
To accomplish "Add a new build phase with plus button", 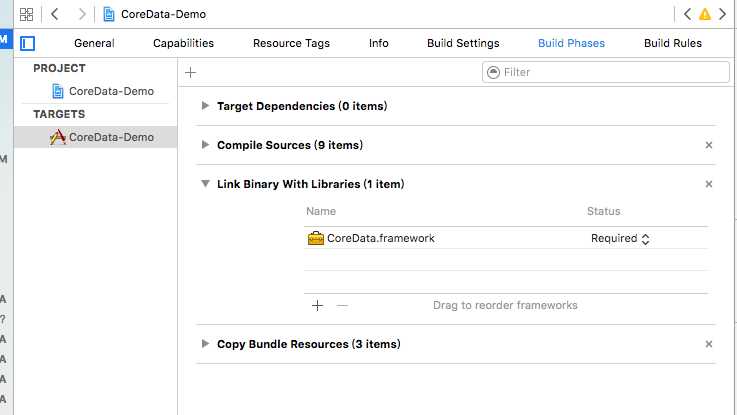I will [x=190, y=72].
